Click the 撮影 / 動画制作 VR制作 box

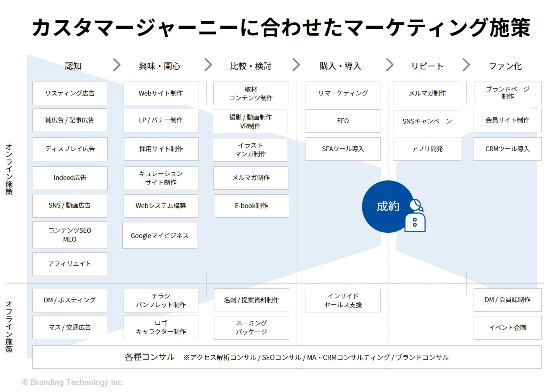click(250, 121)
